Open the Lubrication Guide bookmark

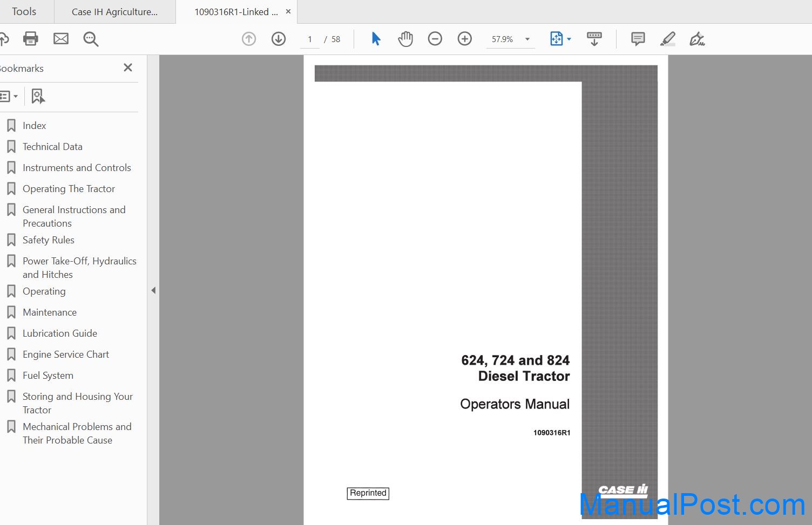60,333
